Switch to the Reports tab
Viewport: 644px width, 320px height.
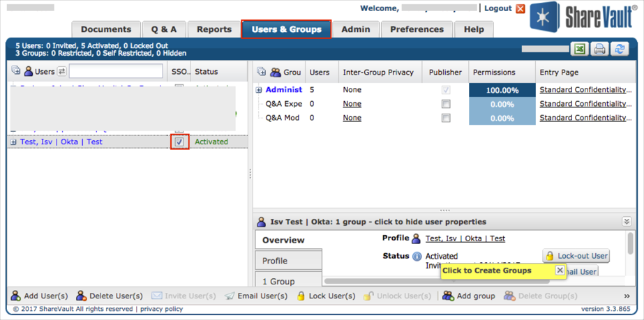[214, 29]
